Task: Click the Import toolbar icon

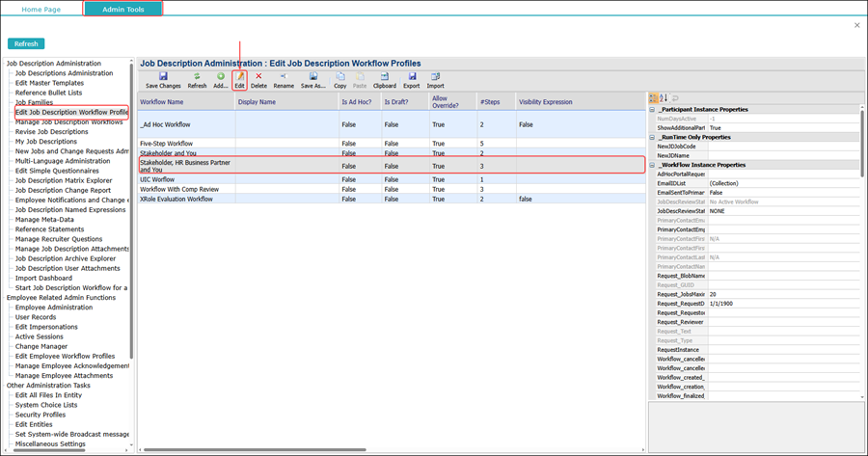Action: [x=436, y=76]
